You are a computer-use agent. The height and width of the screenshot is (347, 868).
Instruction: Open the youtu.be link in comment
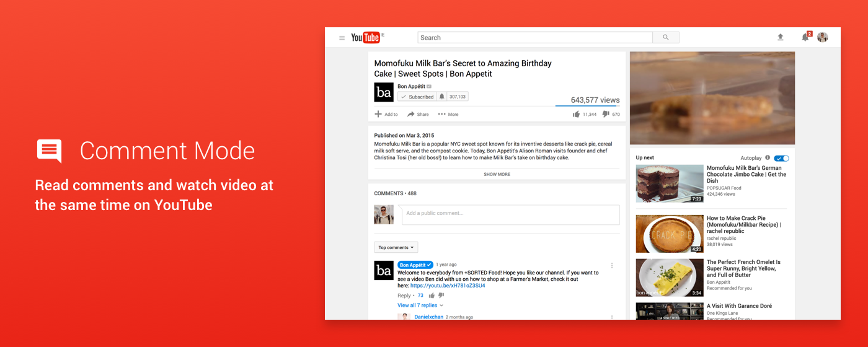448,286
